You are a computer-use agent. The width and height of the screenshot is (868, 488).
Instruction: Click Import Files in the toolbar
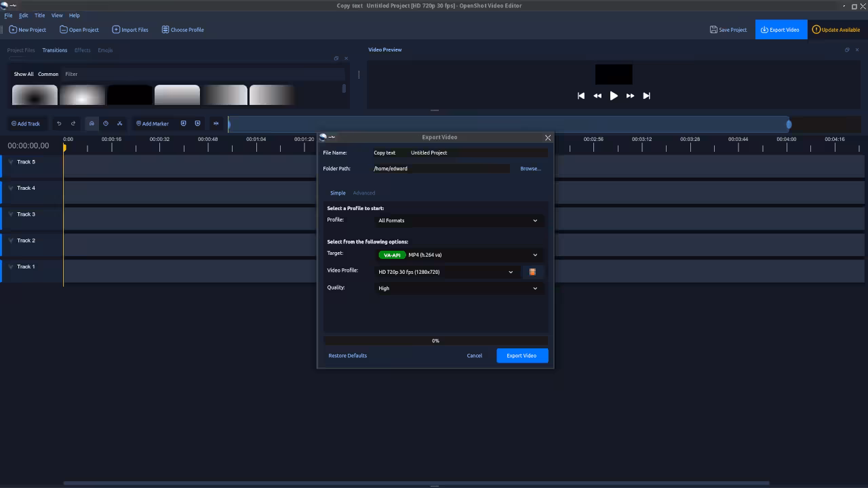point(130,30)
